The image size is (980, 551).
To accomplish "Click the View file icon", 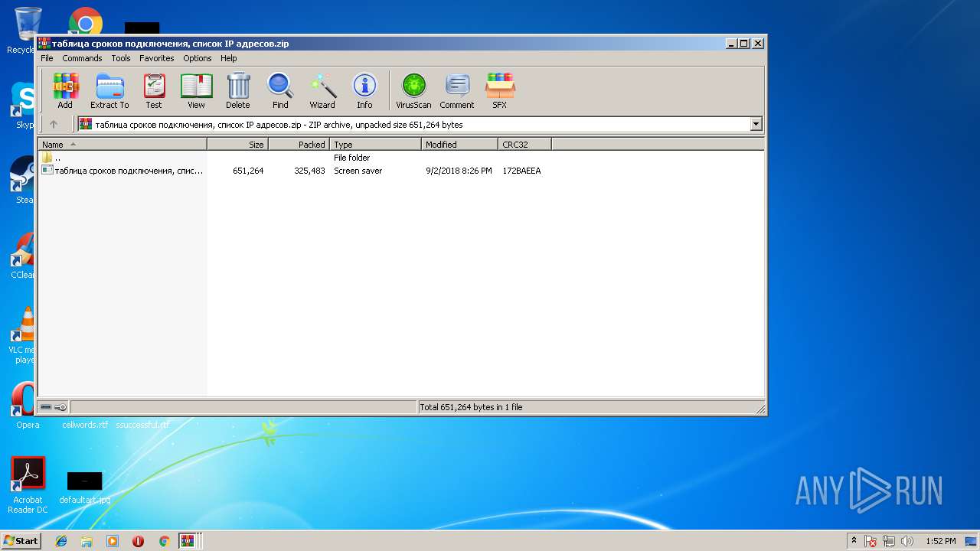I will [x=196, y=91].
